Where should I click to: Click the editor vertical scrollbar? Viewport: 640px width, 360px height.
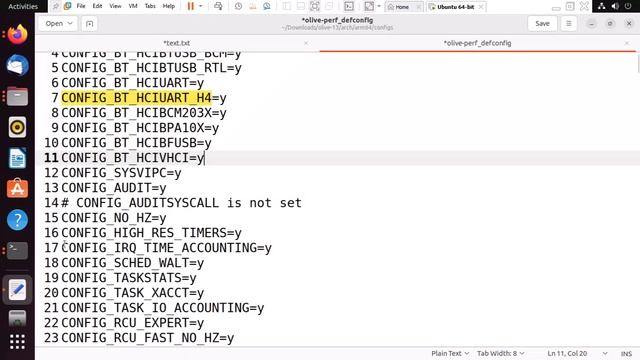click(638, 64)
